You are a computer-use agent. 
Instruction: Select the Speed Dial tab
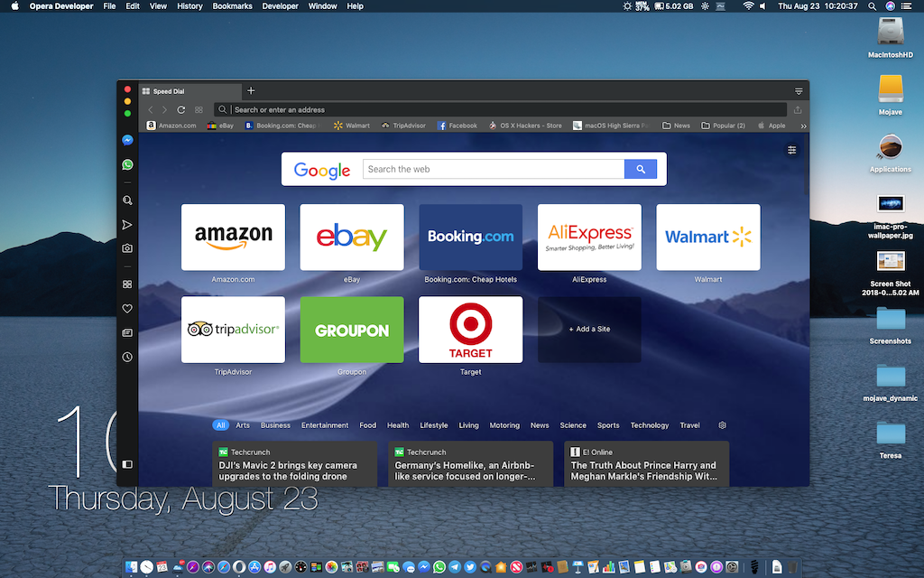click(x=189, y=91)
